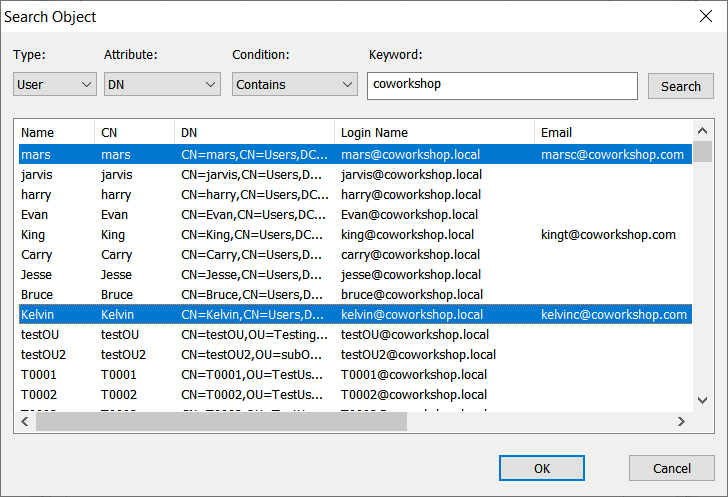Click the vertical scrollbar down arrow
Viewport: 728px width, 497px height.
point(702,400)
